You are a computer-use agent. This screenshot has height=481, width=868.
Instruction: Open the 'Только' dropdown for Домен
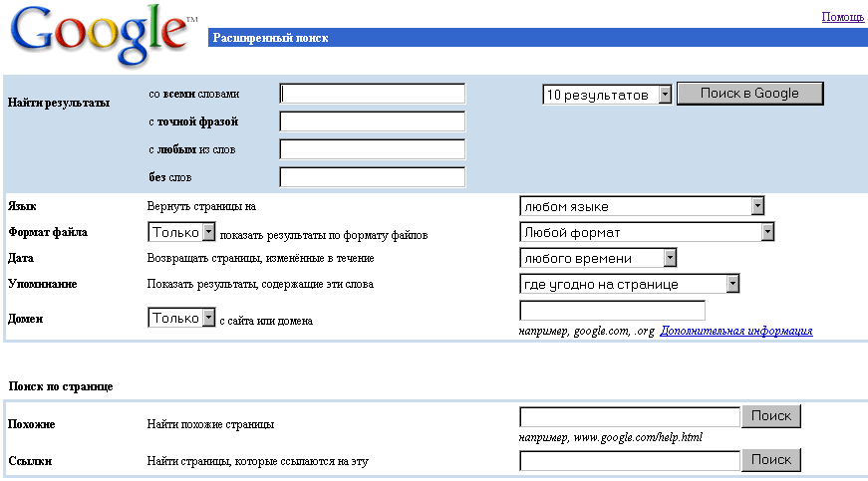point(181,318)
